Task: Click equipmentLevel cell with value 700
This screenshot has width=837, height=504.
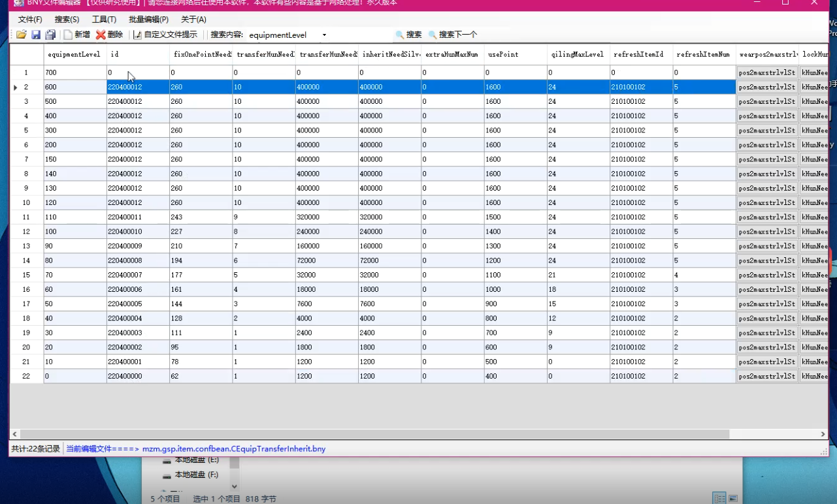Action: point(75,72)
